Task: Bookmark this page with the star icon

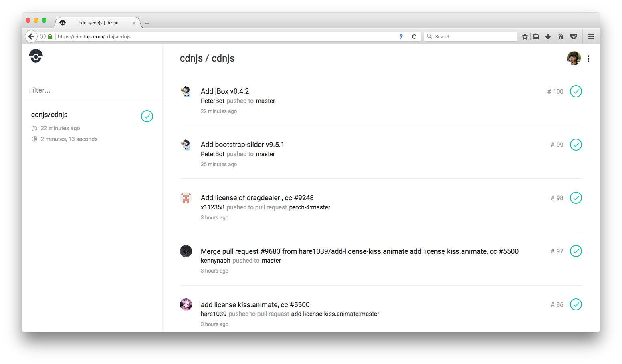Action: tap(525, 36)
